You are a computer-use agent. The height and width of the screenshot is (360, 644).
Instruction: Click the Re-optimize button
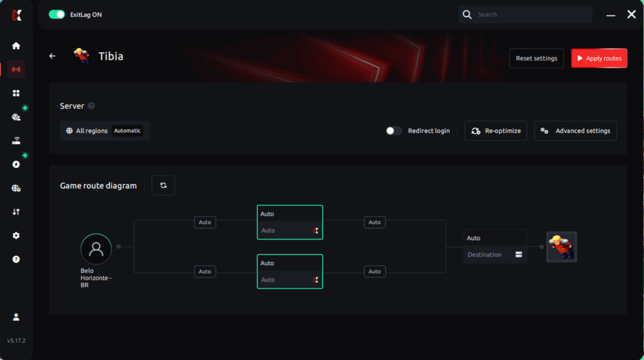pos(496,131)
